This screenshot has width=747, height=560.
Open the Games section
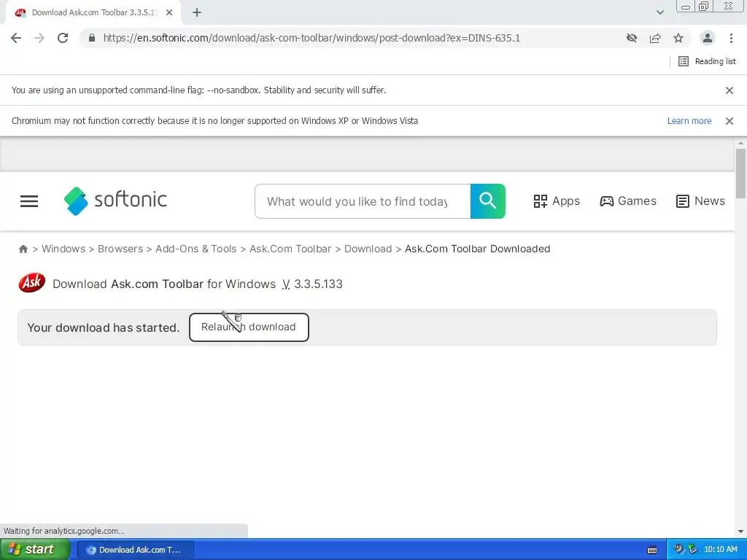628,201
